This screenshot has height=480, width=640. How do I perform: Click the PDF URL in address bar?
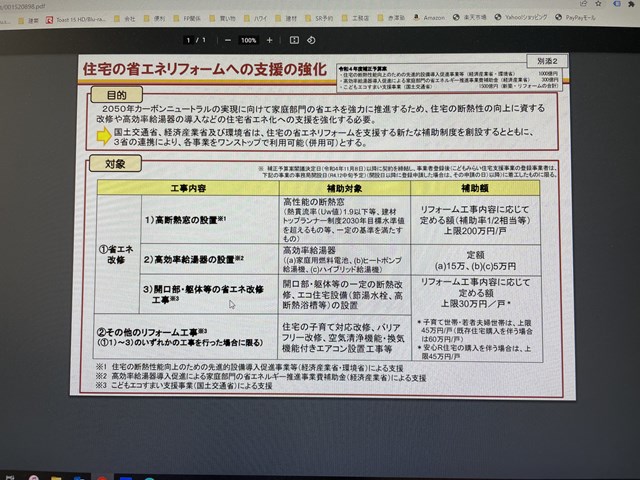click(x=40, y=5)
